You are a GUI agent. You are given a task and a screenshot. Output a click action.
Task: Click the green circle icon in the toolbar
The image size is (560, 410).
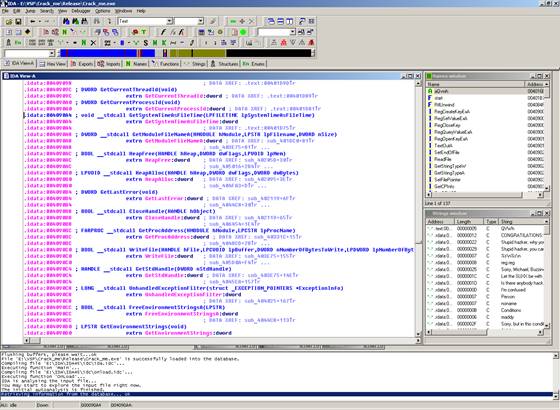pyautogui.click(x=243, y=32)
